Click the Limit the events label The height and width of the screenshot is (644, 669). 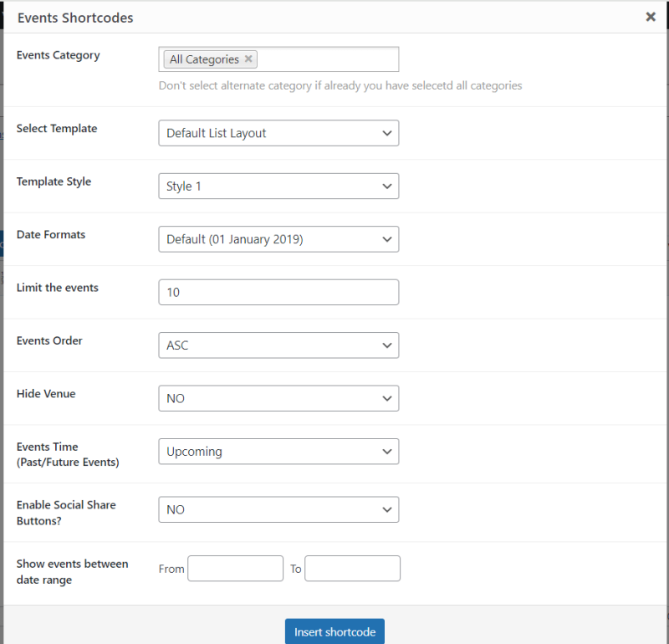pos(57,288)
